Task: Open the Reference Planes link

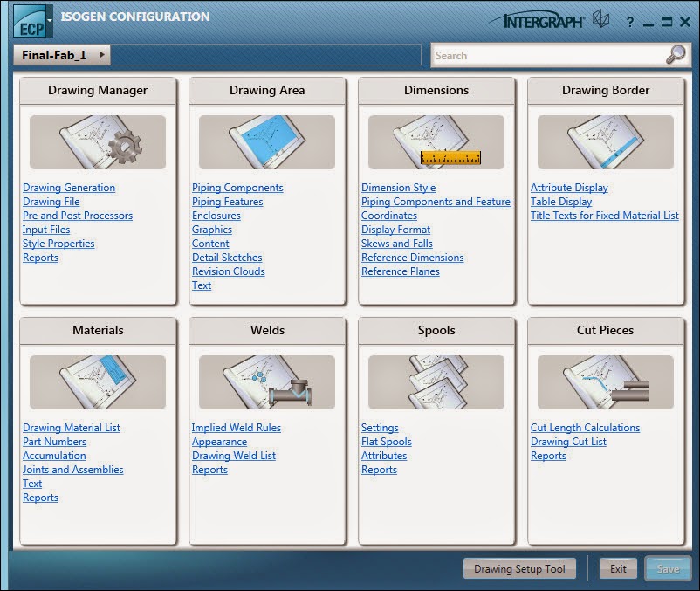Action: tap(401, 271)
